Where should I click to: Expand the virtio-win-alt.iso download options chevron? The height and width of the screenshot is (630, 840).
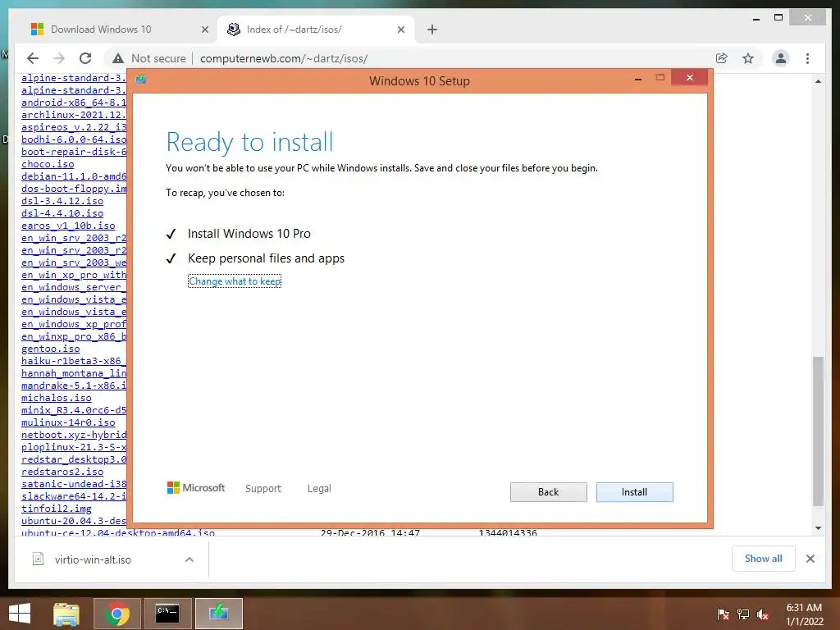pos(189,559)
